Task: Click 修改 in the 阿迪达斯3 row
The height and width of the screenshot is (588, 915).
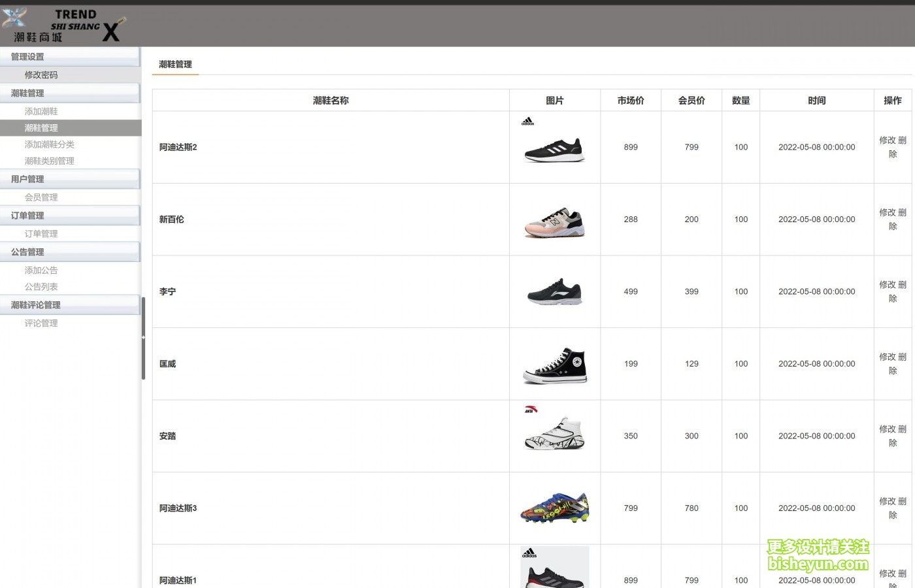Action: pyautogui.click(x=887, y=502)
